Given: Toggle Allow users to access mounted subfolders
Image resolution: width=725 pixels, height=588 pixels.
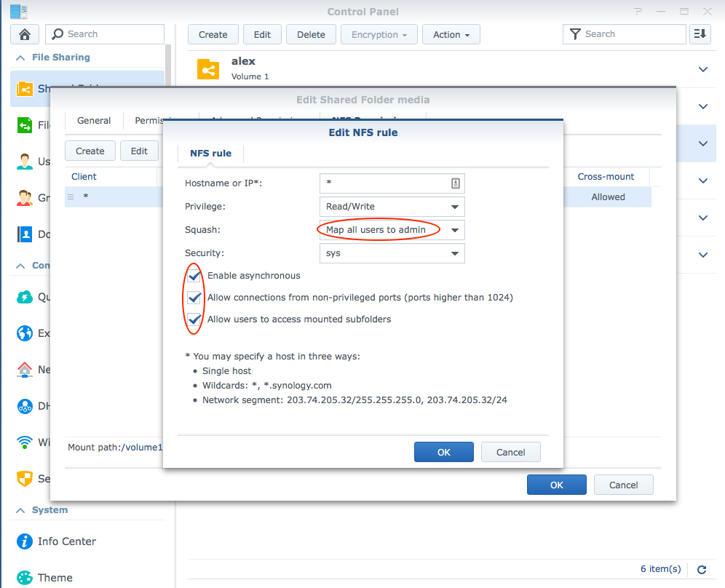Looking at the screenshot, I should 194,319.
